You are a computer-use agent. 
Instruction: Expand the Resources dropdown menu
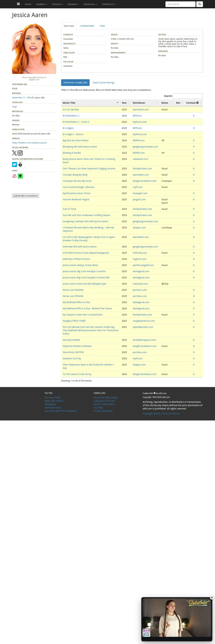coord(90,4)
